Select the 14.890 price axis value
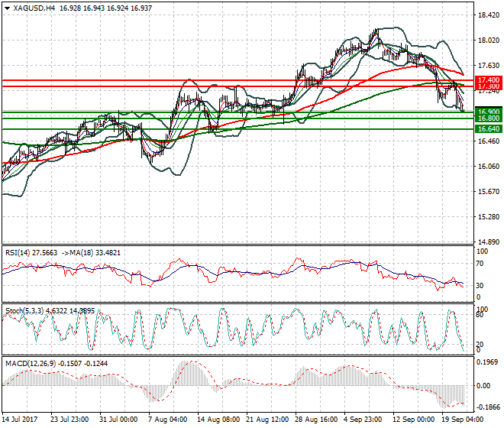Screen dimensions: 504x428 pyautogui.click(x=489, y=242)
